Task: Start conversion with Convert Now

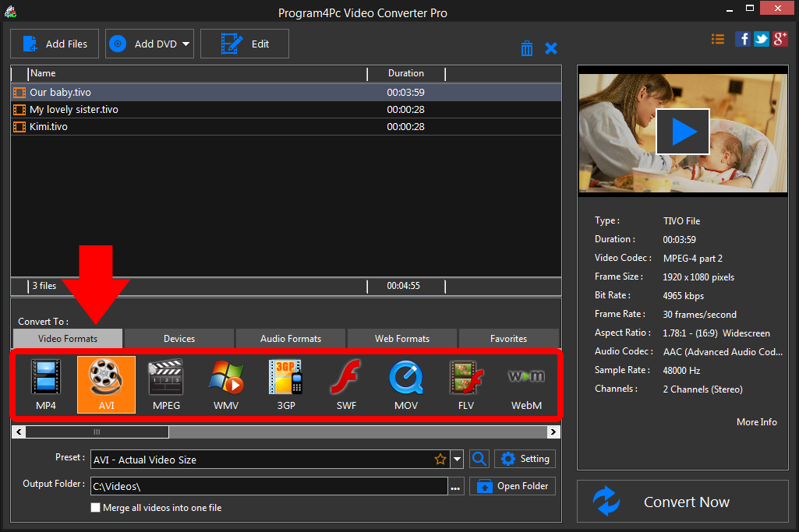Action: 683,502
